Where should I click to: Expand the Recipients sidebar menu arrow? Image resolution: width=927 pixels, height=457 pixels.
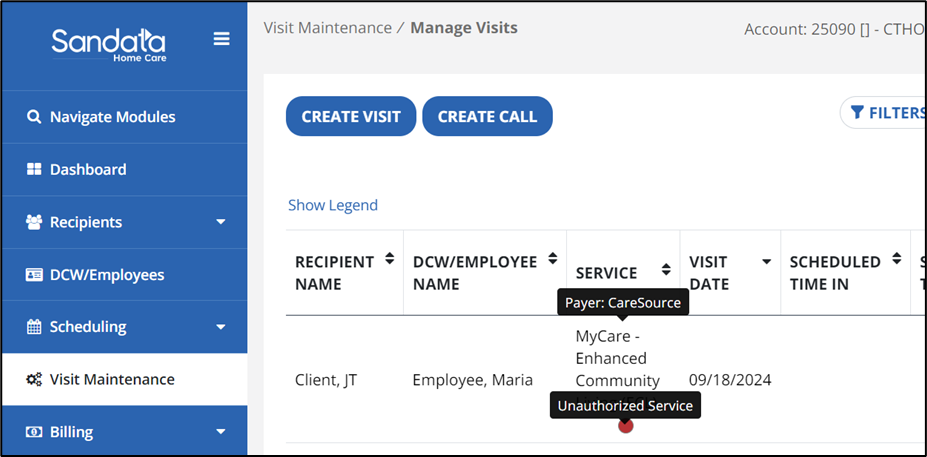[x=221, y=222]
